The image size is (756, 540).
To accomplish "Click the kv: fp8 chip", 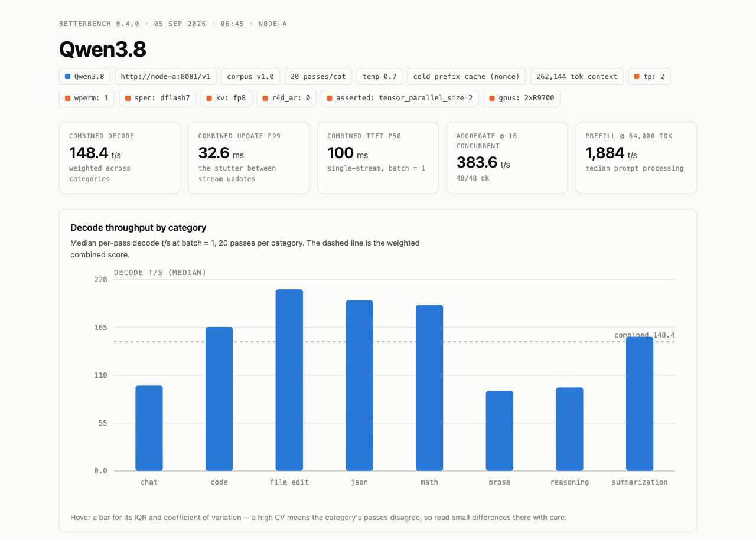I will [226, 98].
